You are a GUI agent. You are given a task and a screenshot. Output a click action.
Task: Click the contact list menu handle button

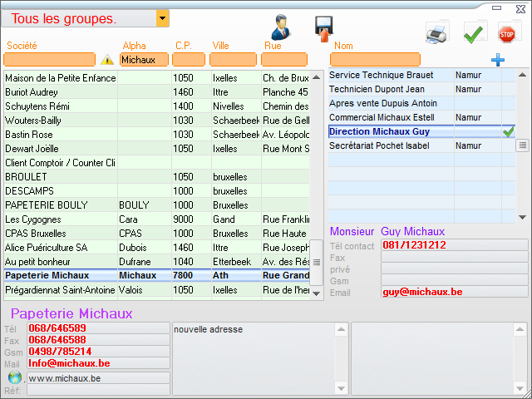coord(522,145)
